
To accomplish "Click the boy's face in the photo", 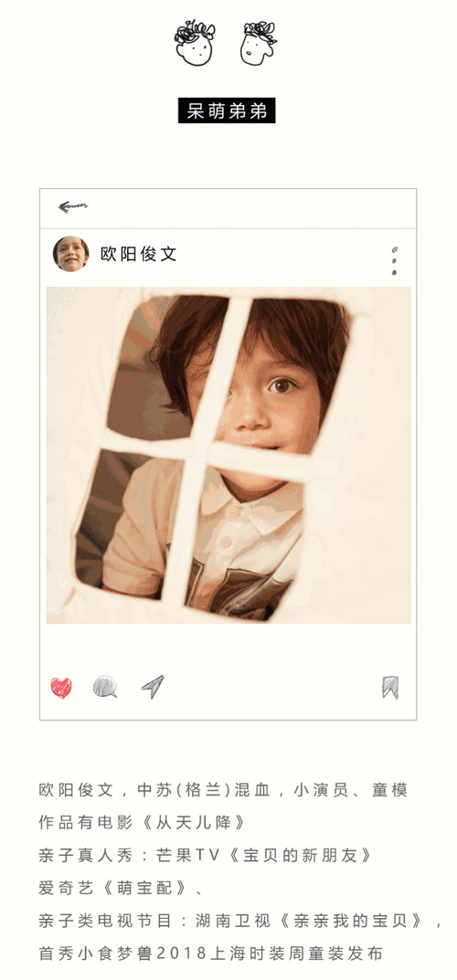I will point(262,400).
